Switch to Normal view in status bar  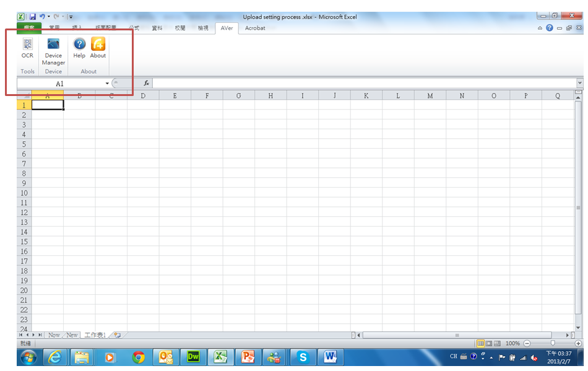[480, 343]
